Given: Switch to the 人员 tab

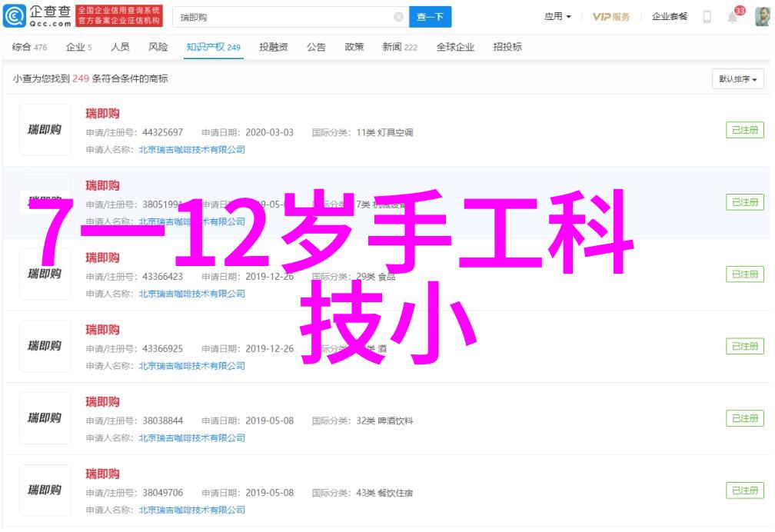Looking at the screenshot, I should click(120, 47).
